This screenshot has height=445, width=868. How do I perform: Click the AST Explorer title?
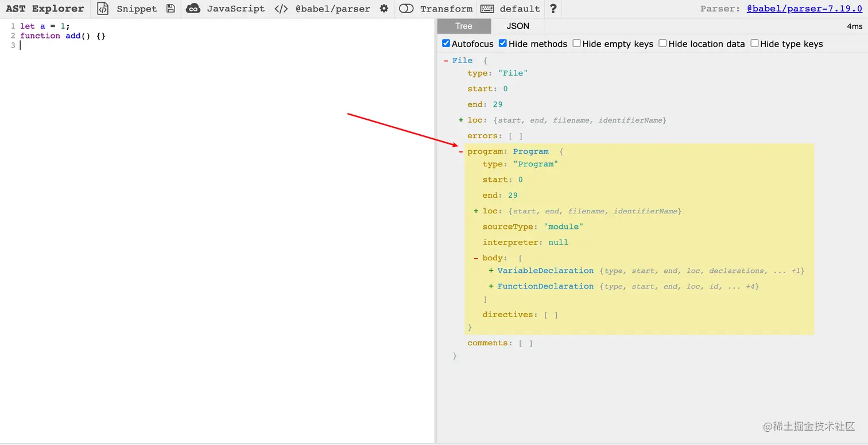click(45, 9)
